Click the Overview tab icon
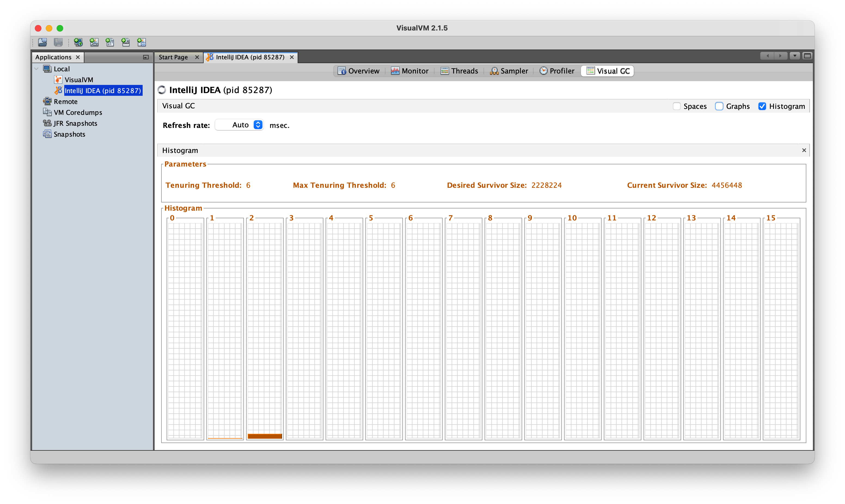Image resolution: width=845 pixels, height=504 pixels. pyautogui.click(x=342, y=71)
